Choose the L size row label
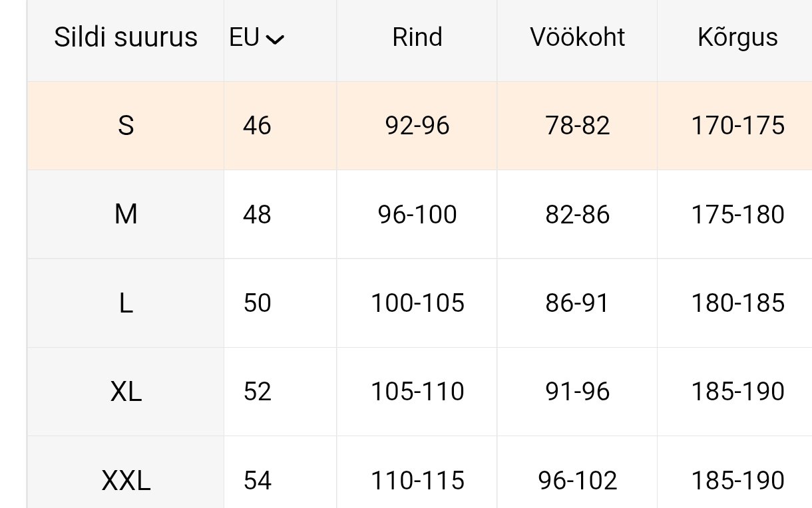Viewport: 812px width, 508px height. [126, 303]
